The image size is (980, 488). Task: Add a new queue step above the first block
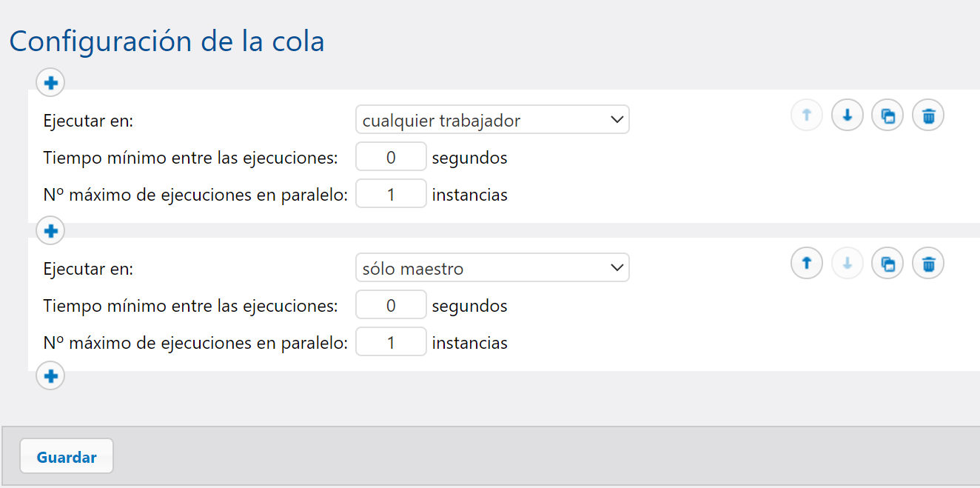click(50, 82)
